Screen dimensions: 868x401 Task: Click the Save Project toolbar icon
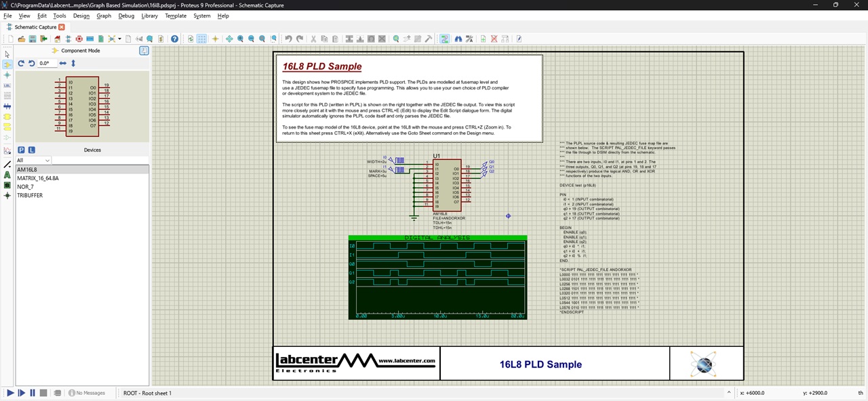33,39
